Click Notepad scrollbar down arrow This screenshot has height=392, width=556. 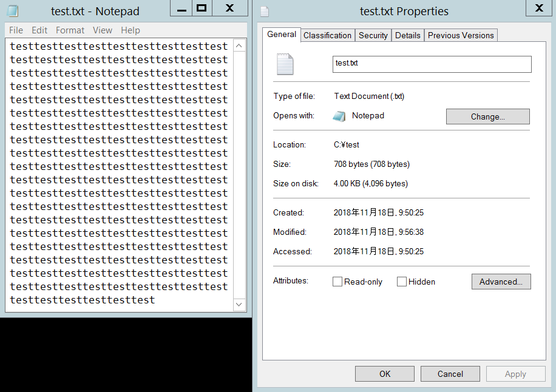point(239,305)
